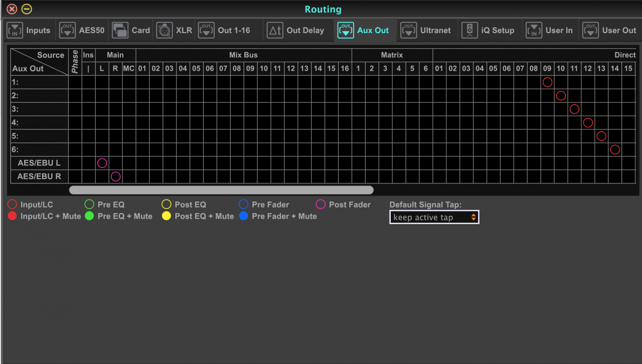Toggle Direct 13 routing for Aux Out 5
Viewport: 642px width, 364px height.
coord(601,136)
